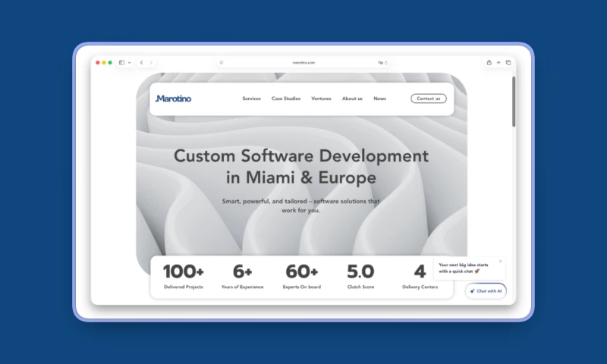Click the Marotino logo in the header
This screenshot has width=607, height=364.
pos(173,99)
